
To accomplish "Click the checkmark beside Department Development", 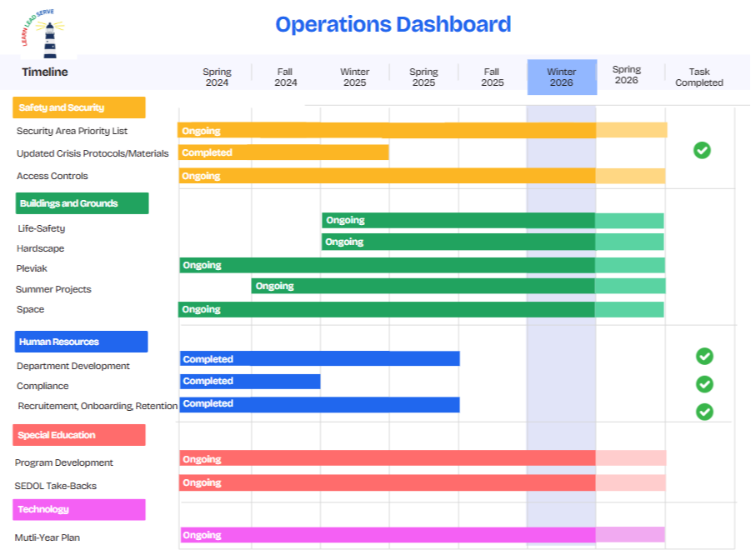I will pos(704,357).
